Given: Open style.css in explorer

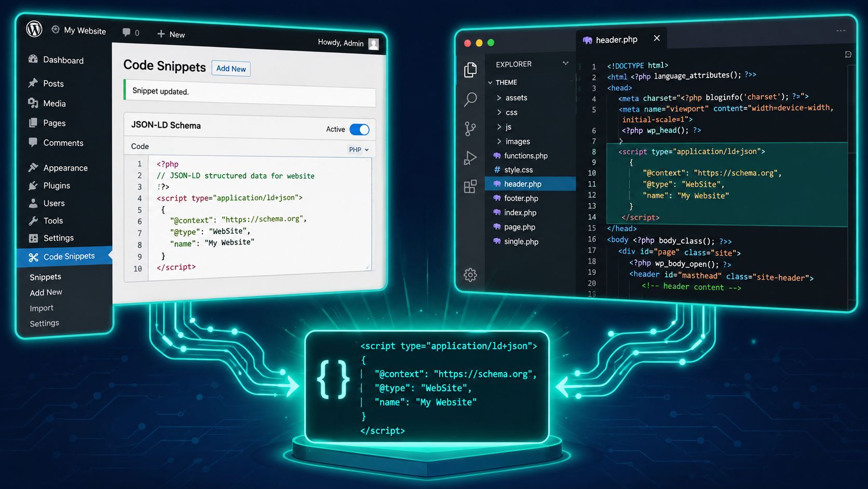Looking at the screenshot, I should (513, 170).
